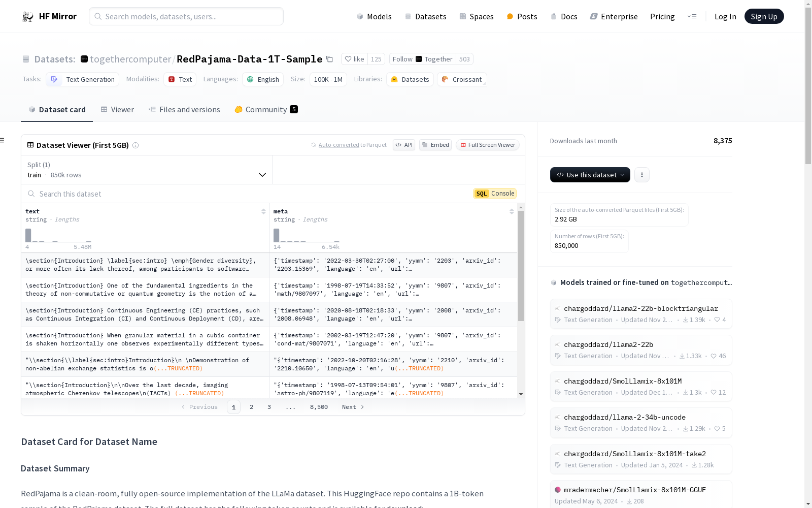Sort the text column via sort arrows
Screen dimensions: 812x508
[263, 211]
